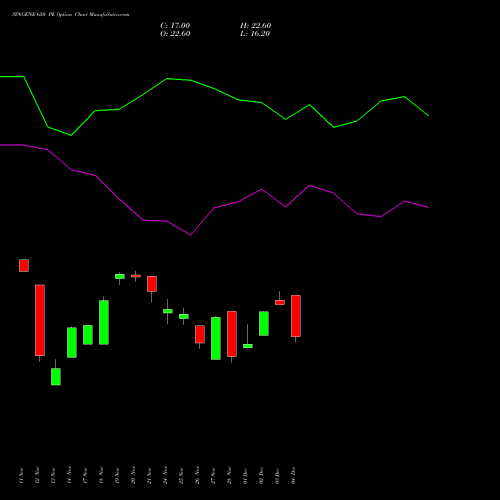Viewport: 500px width, 500px height.
Task: Select the 12 Nov date label
Action: click(37, 475)
